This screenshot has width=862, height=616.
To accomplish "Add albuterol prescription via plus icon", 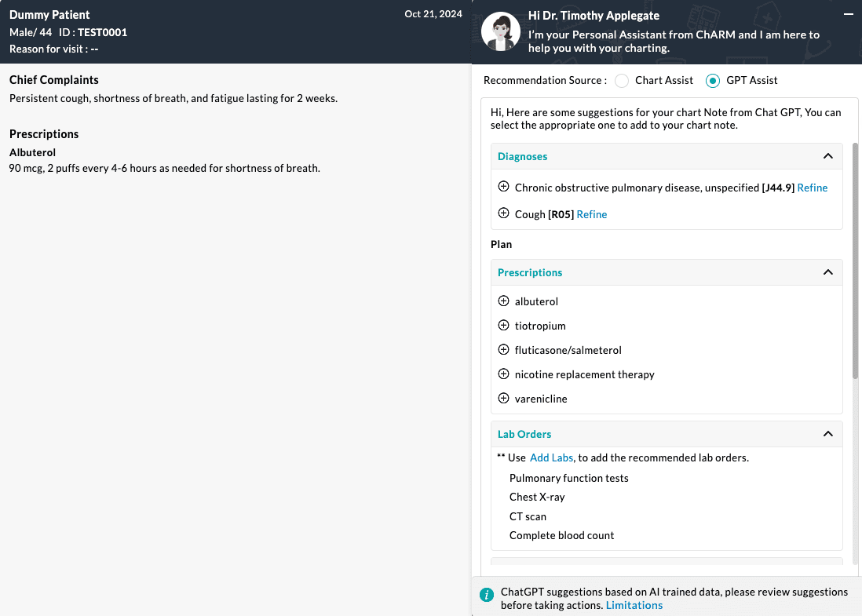I will click(504, 301).
